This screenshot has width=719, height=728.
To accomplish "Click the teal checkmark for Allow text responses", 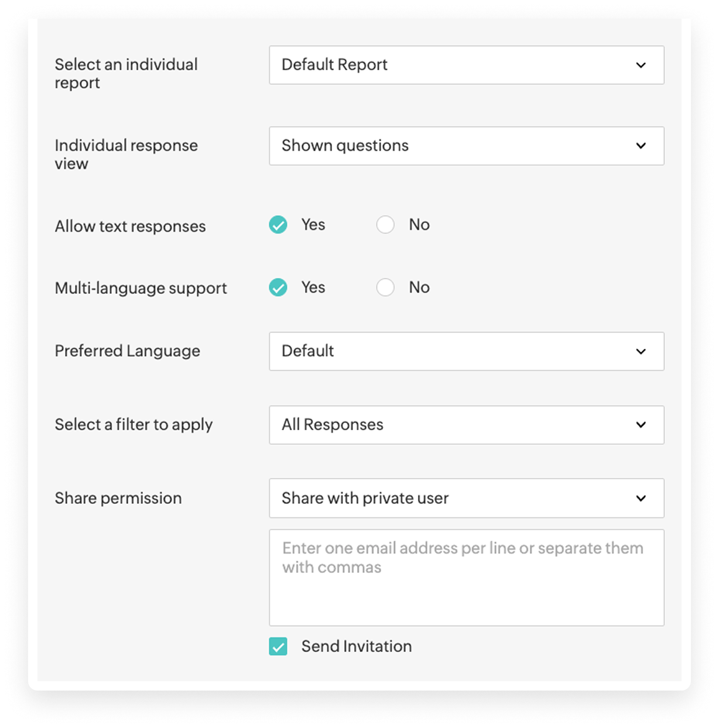I will tap(278, 225).
